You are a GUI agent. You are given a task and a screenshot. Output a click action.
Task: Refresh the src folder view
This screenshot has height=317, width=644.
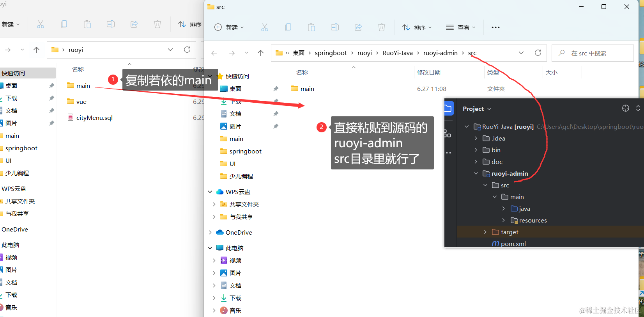coord(538,53)
